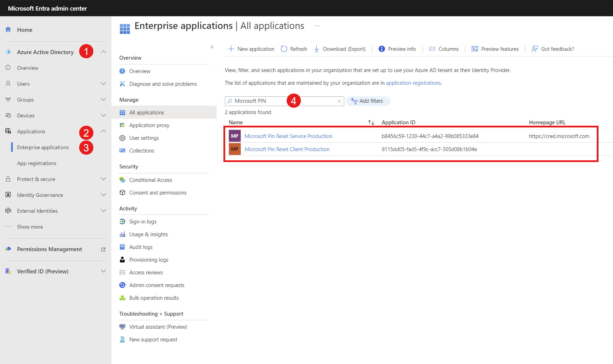The image size is (613, 364).
Task: Click the Users person icon in sidebar
Action: [8, 84]
